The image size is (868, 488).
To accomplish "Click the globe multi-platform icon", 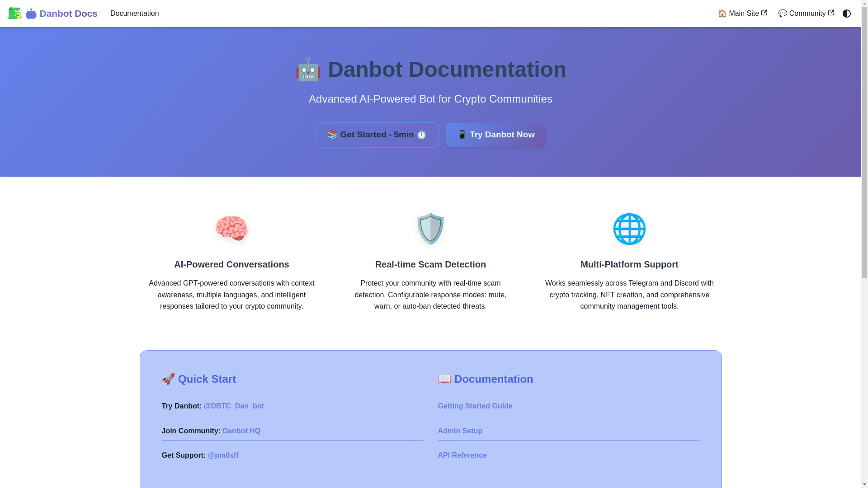I will [x=629, y=229].
